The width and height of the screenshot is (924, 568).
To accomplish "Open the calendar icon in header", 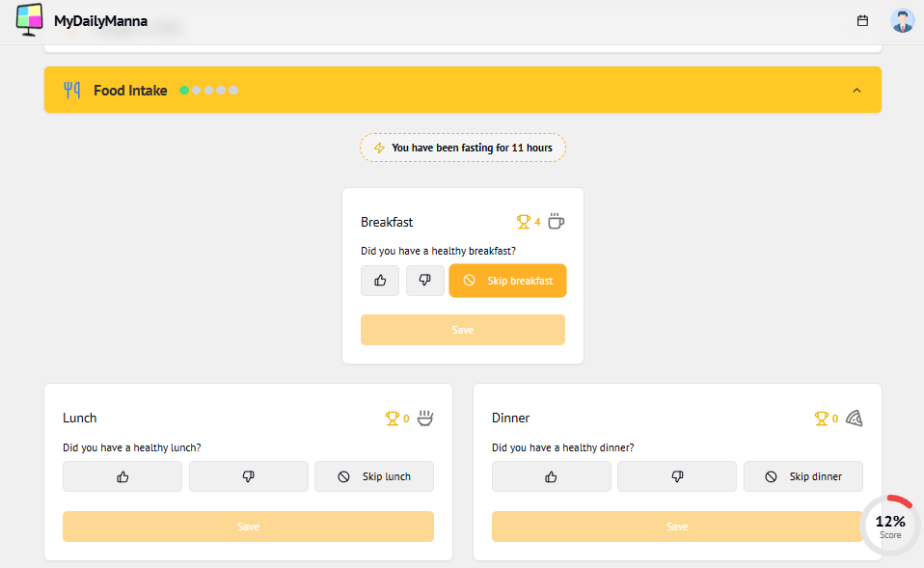I will pos(862,20).
